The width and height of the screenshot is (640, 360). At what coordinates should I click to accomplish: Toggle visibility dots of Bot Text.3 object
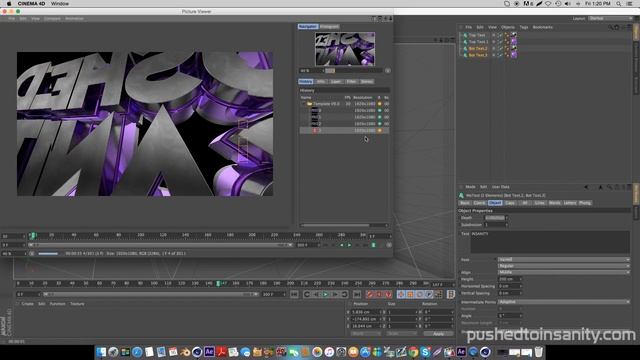(x=493, y=55)
